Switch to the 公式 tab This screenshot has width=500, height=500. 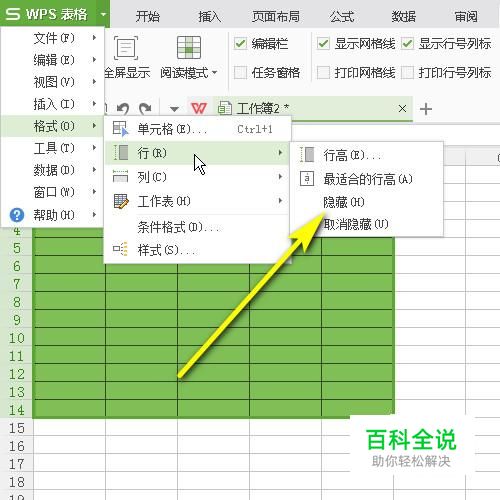tap(342, 16)
